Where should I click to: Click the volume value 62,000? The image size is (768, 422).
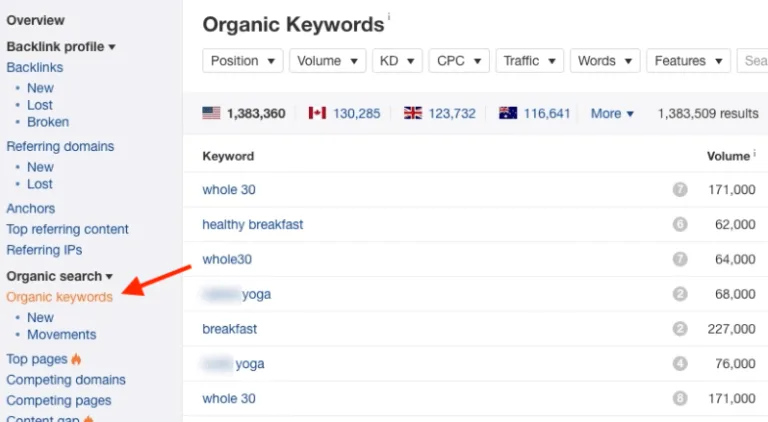pyautogui.click(x=735, y=224)
